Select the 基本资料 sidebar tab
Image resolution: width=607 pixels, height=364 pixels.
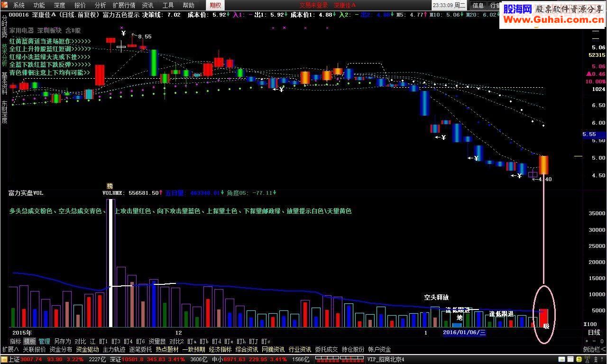pos(4,83)
